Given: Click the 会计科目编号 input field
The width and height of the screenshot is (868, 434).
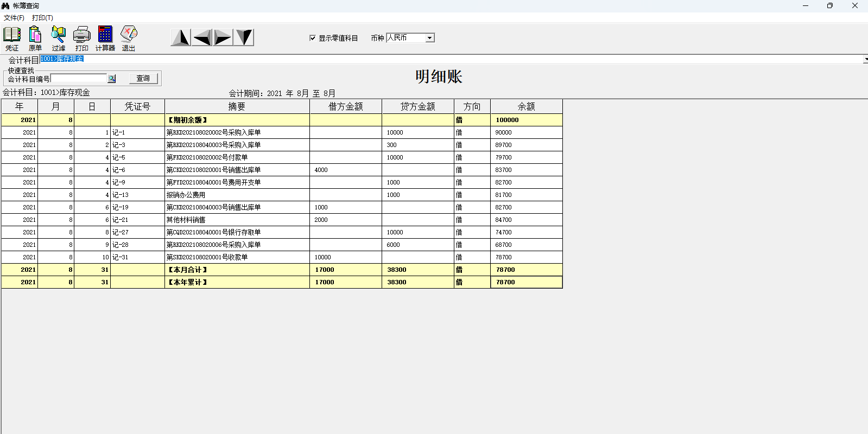Looking at the screenshot, I should [79, 79].
